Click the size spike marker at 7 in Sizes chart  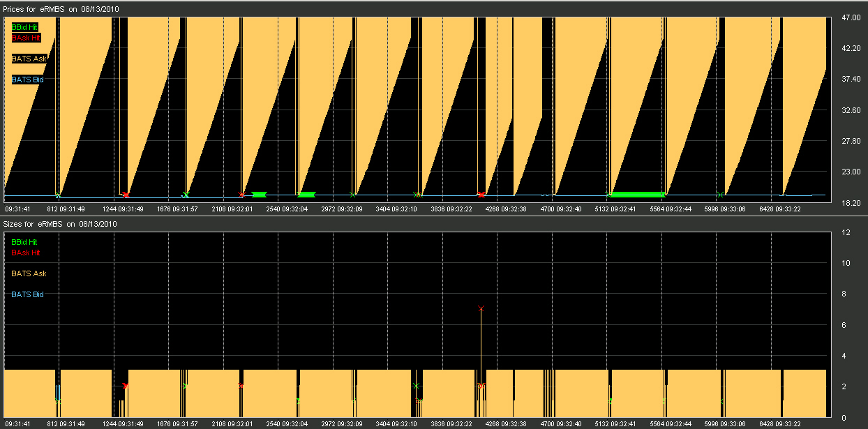pyautogui.click(x=480, y=308)
